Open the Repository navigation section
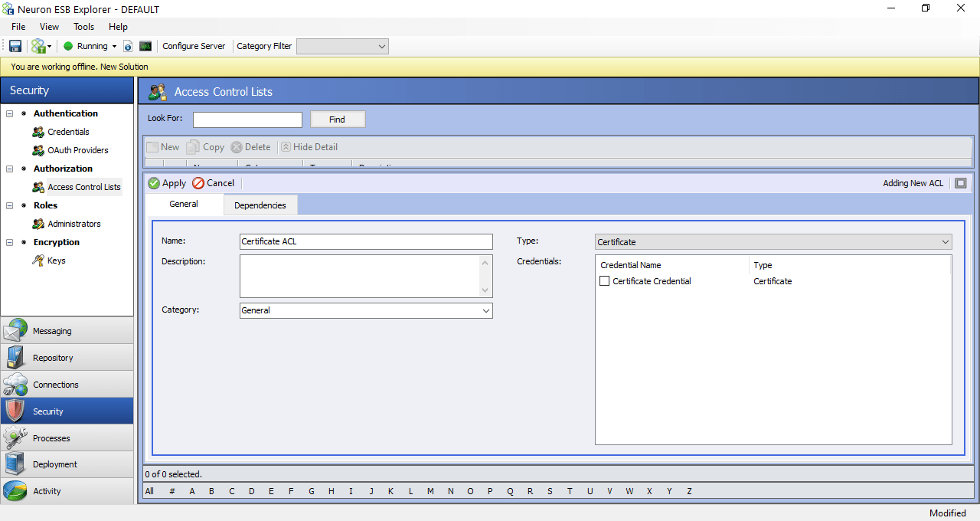Image resolution: width=980 pixels, height=521 pixels. click(x=67, y=358)
